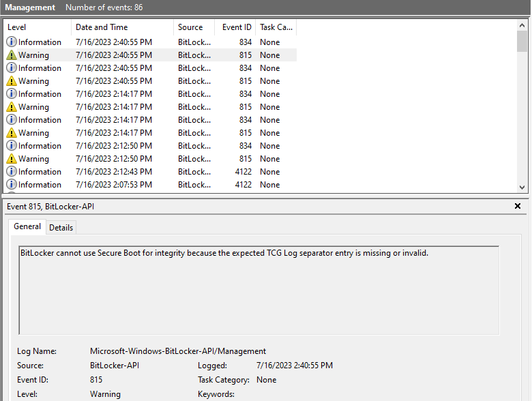This screenshot has width=532, height=401.
Task: Select Information event at 2:12:43 PM
Action: tap(150, 171)
